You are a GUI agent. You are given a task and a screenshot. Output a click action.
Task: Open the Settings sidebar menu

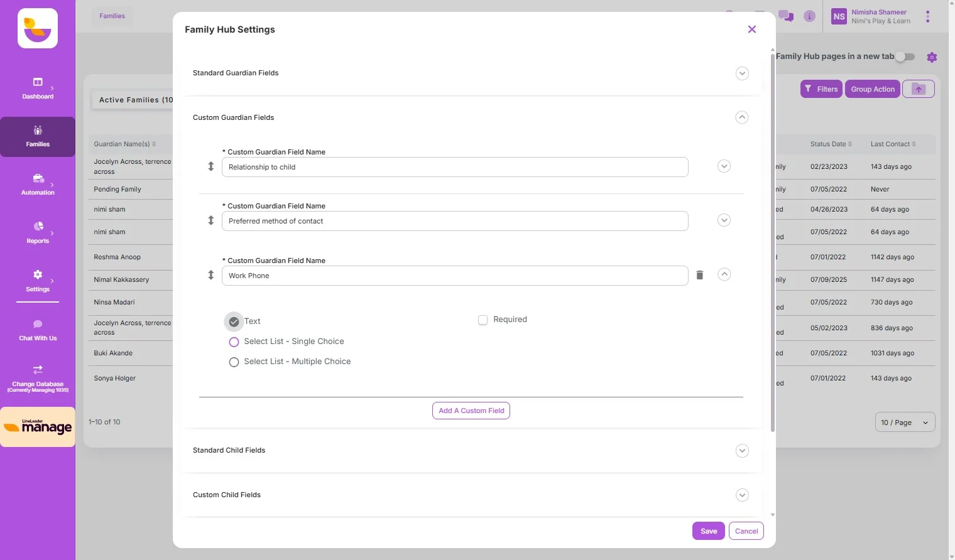coord(38,281)
